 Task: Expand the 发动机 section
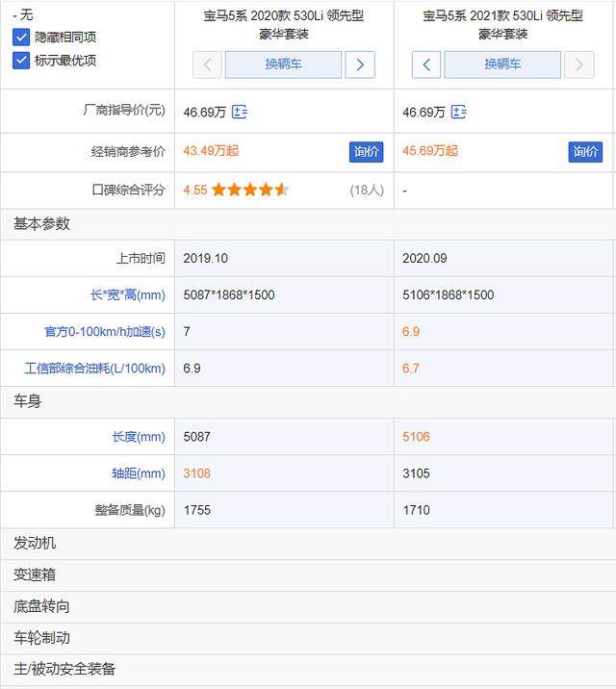click(308, 544)
